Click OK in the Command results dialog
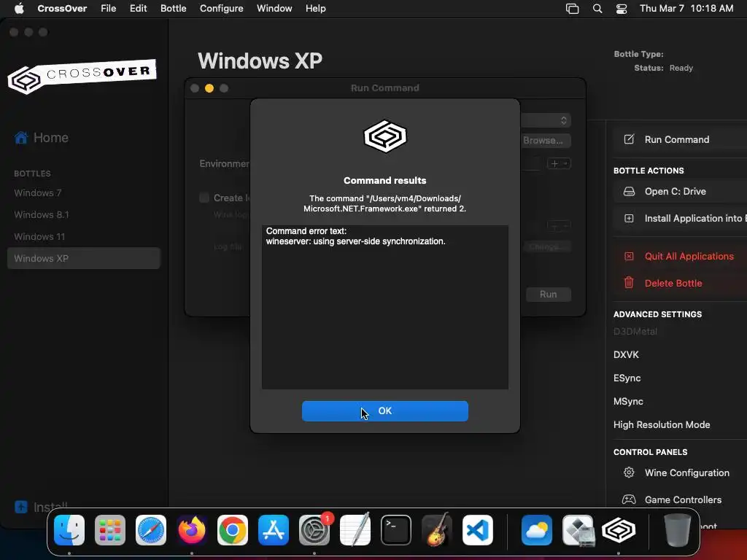This screenshot has width=747, height=560. click(385, 411)
